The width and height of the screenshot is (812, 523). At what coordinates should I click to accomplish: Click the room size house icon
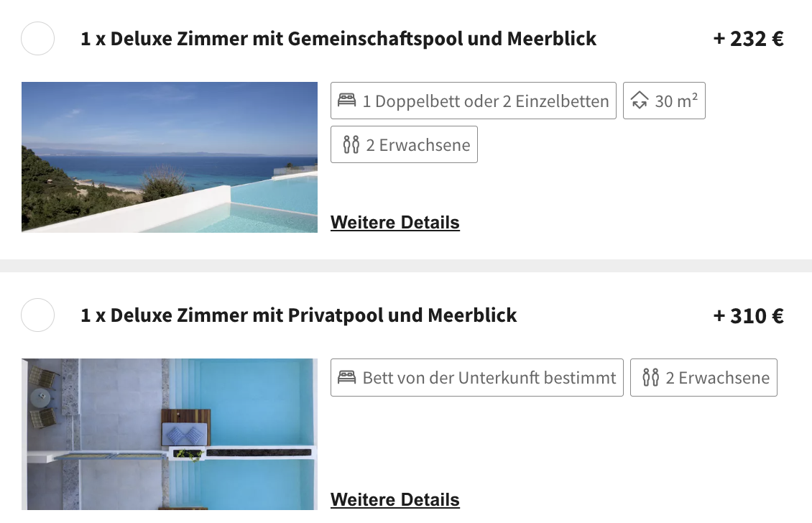coord(640,100)
